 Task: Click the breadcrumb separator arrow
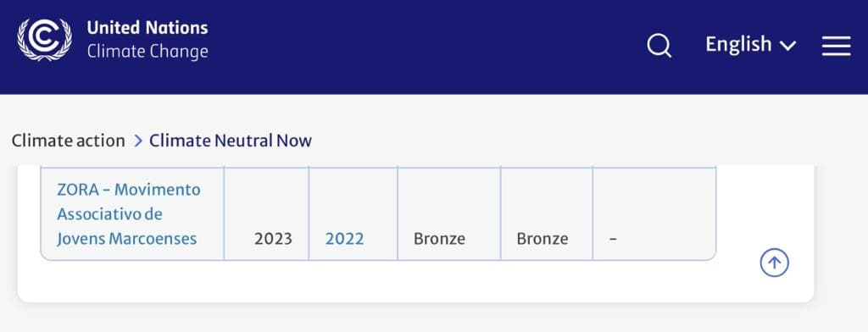pyautogui.click(x=138, y=141)
